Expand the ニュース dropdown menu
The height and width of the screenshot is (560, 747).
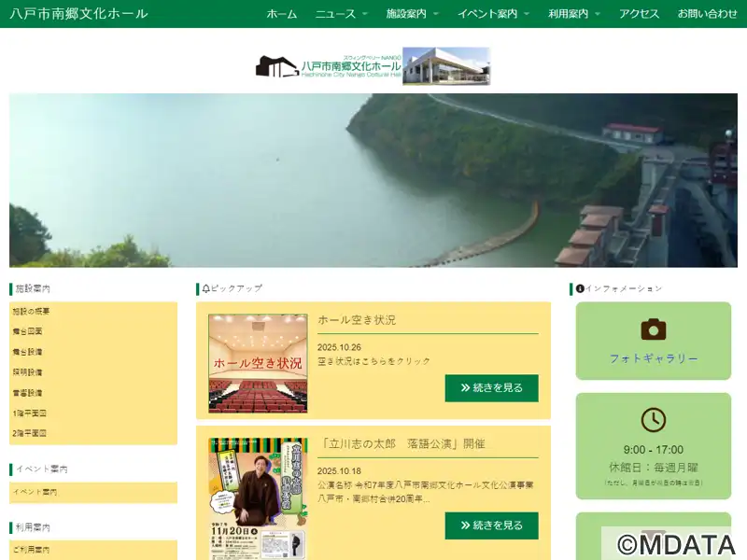pos(341,14)
